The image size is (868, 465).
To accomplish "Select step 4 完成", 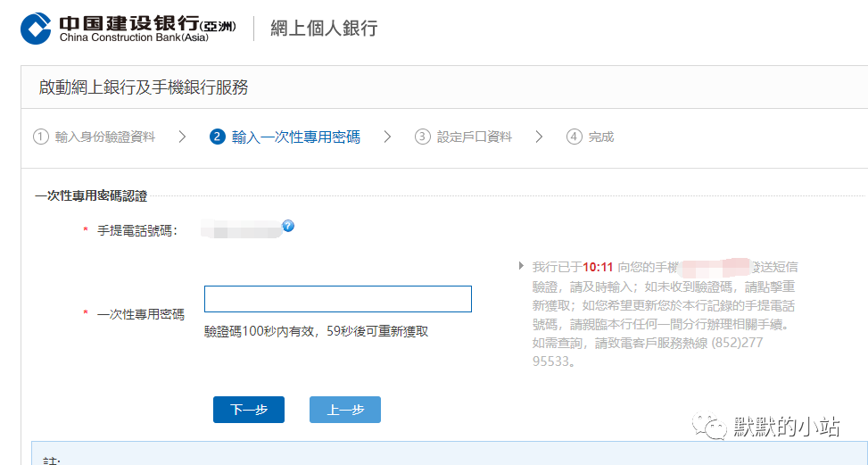I will pyautogui.click(x=590, y=137).
